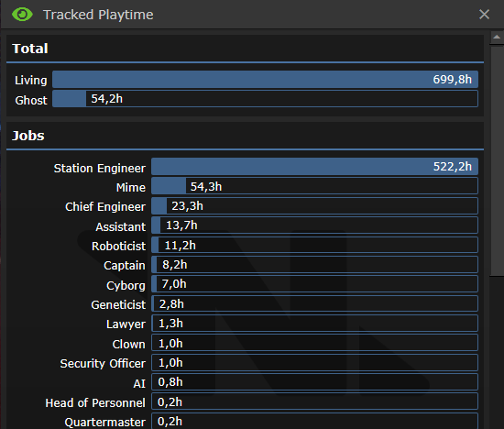This screenshot has width=504, height=429.
Task: Click the Geneticist playtime bar 2,8h
Action: (314, 304)
